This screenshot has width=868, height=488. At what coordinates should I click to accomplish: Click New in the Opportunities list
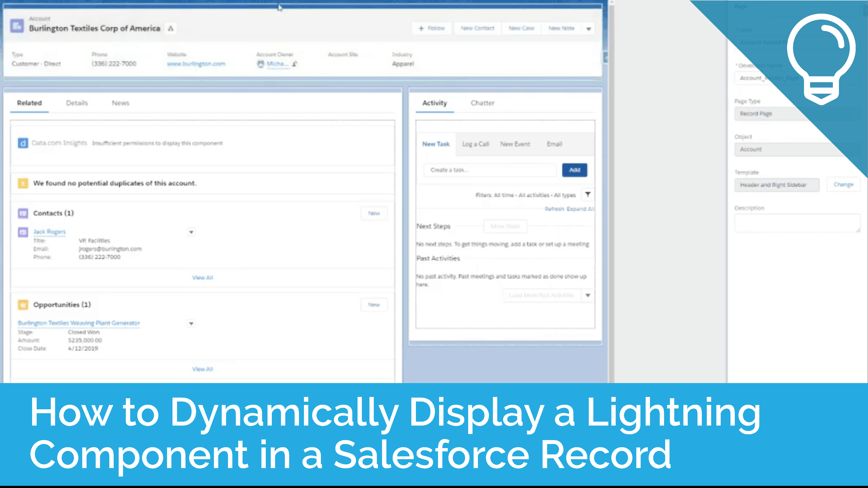374,305
